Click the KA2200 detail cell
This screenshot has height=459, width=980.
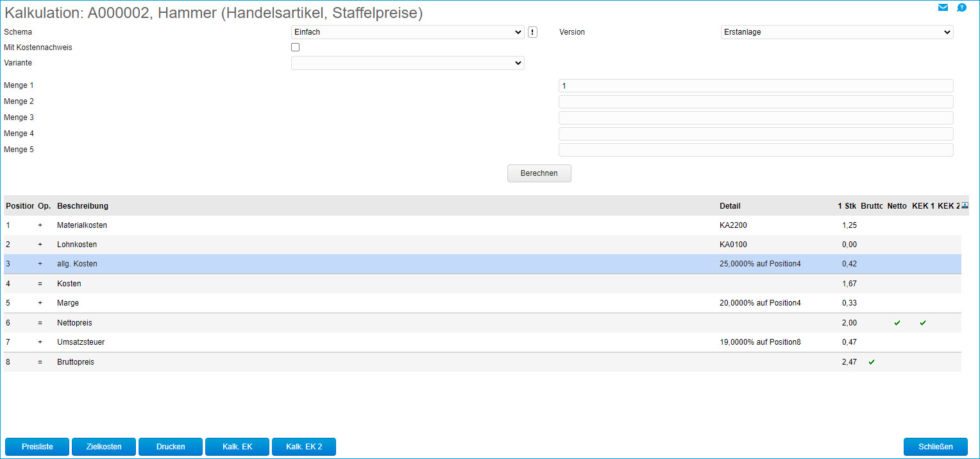[733, 225]
